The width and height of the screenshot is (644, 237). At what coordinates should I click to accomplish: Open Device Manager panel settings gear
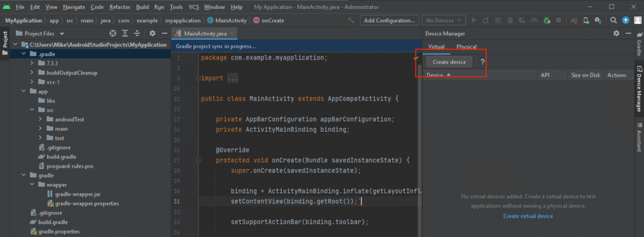point(616,33)
